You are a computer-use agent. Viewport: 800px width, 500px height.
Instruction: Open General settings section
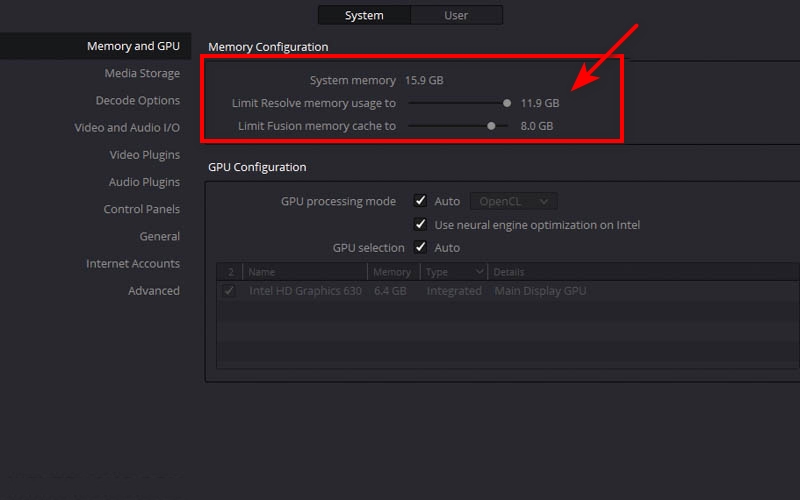pos(159,236)
